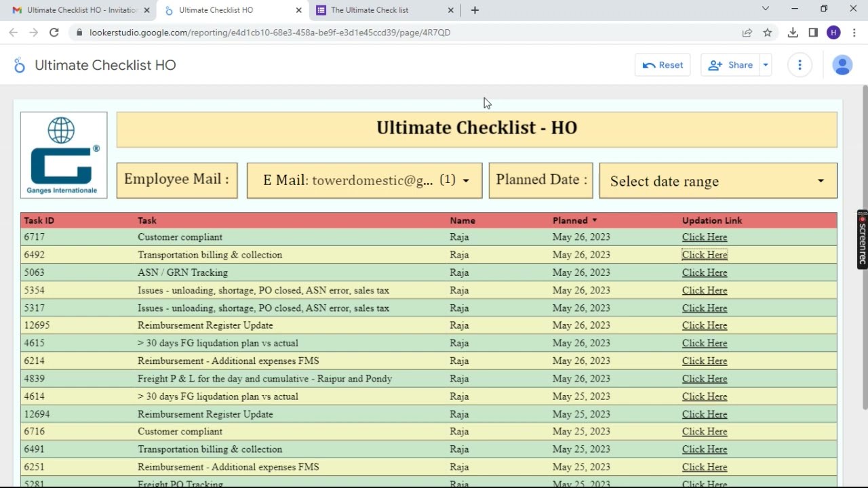Click the address bar URL
This screenshot has width=868, height=488.
click(270, 33)
